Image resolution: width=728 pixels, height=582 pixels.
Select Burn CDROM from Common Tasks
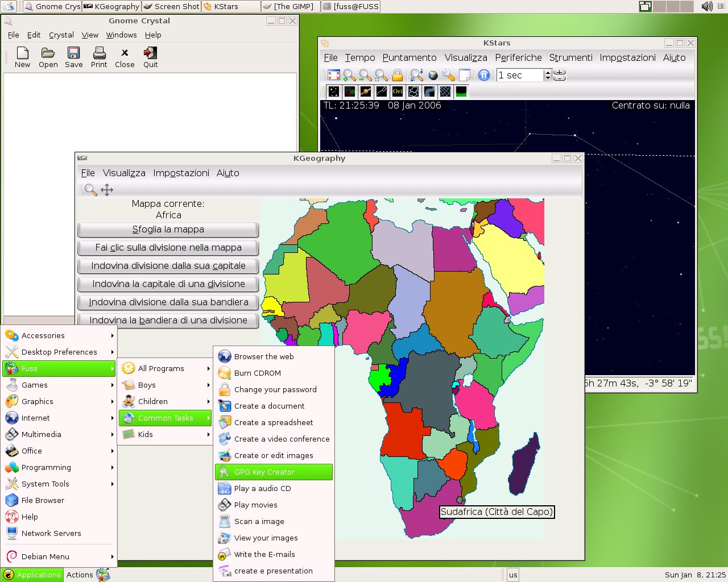pos(274,373)
